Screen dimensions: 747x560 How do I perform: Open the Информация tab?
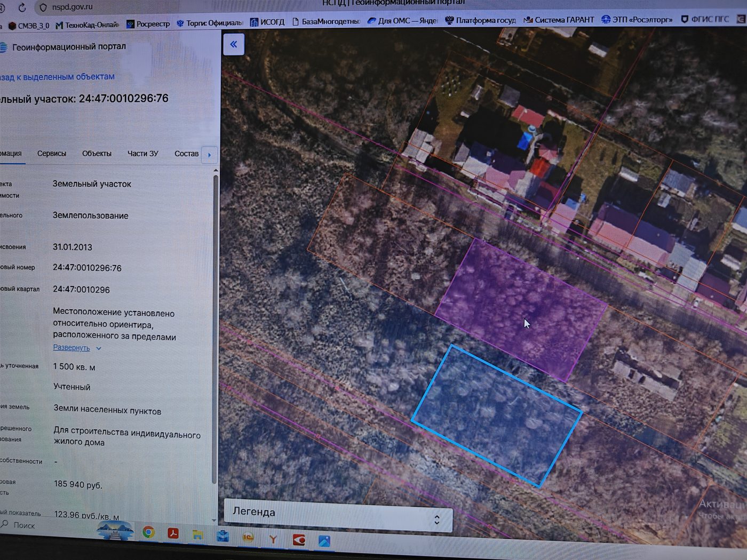[11, 153]
